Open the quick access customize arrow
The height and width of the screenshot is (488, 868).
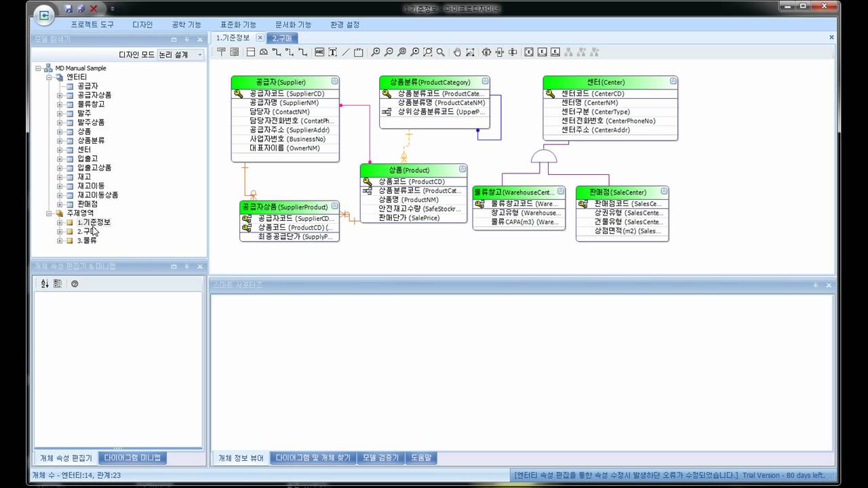tap(112, 9)
